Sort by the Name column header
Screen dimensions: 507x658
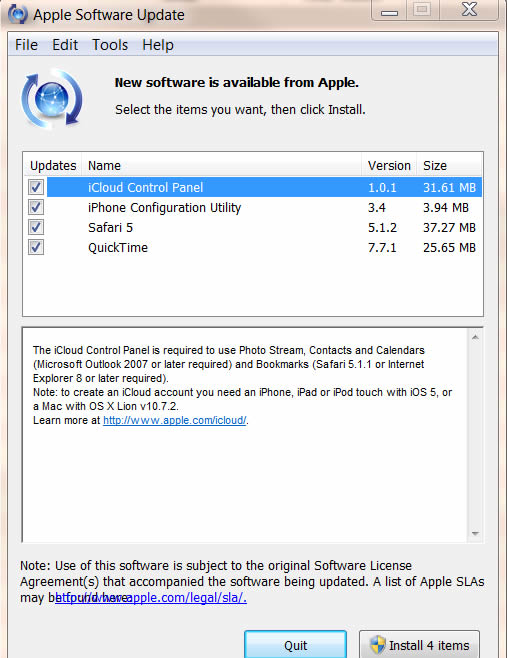tap(222, 165)
